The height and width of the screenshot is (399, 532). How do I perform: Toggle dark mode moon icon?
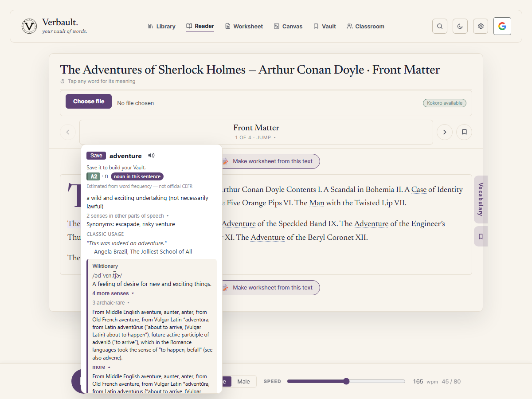[460, 26]
